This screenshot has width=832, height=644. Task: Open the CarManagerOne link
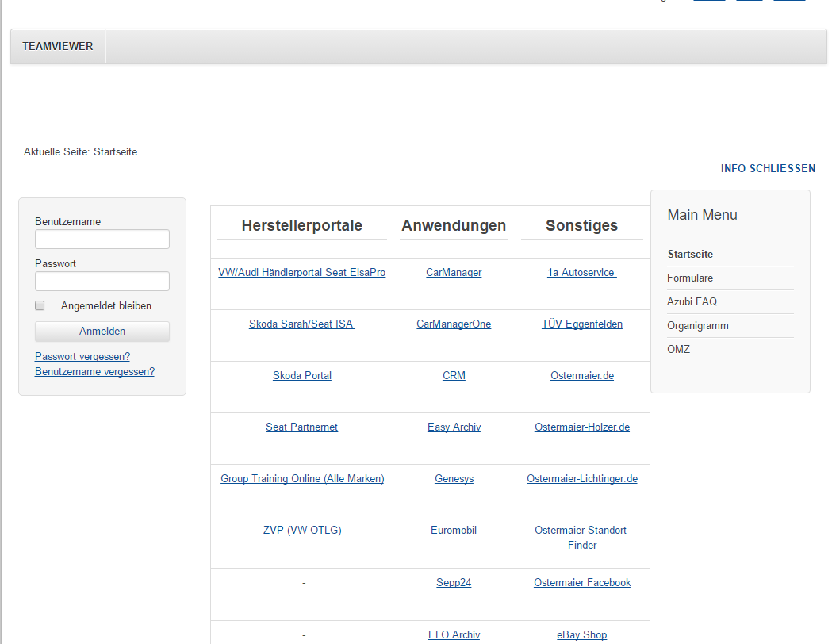coord(454,324)
